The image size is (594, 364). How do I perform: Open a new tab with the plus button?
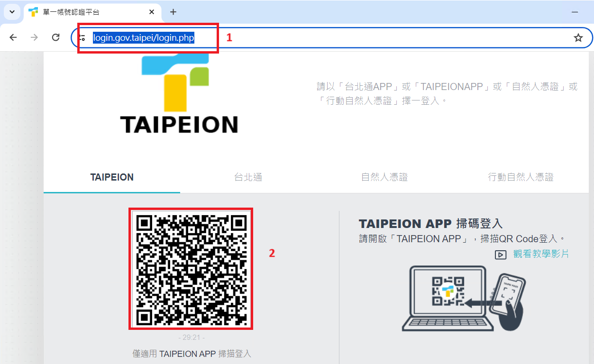(x=173, y=12)
